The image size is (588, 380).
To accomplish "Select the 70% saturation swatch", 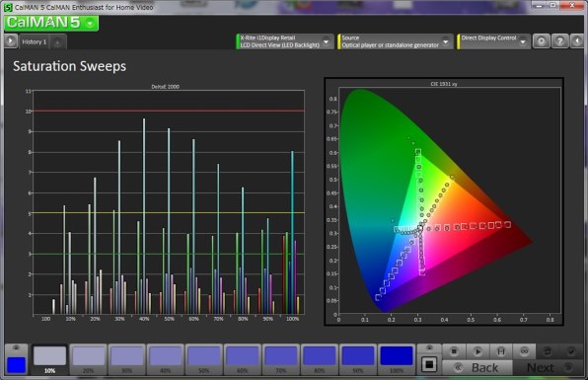I will [x=281, y=359].
